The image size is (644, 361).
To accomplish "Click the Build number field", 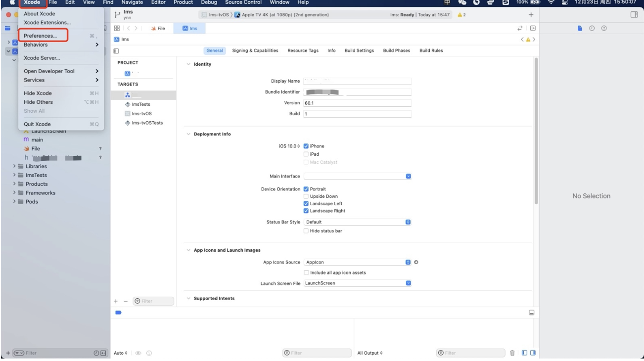I will click(358, 114).
